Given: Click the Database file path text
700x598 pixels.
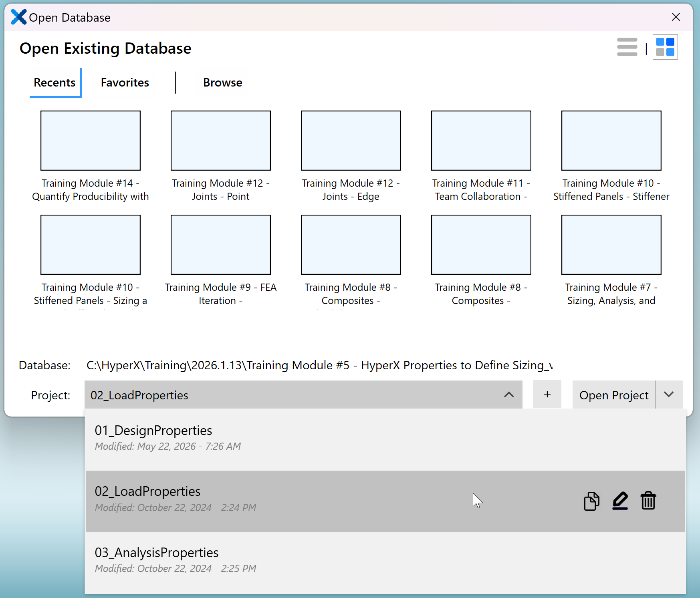Looking at the screenshot, I should point(319,365).
